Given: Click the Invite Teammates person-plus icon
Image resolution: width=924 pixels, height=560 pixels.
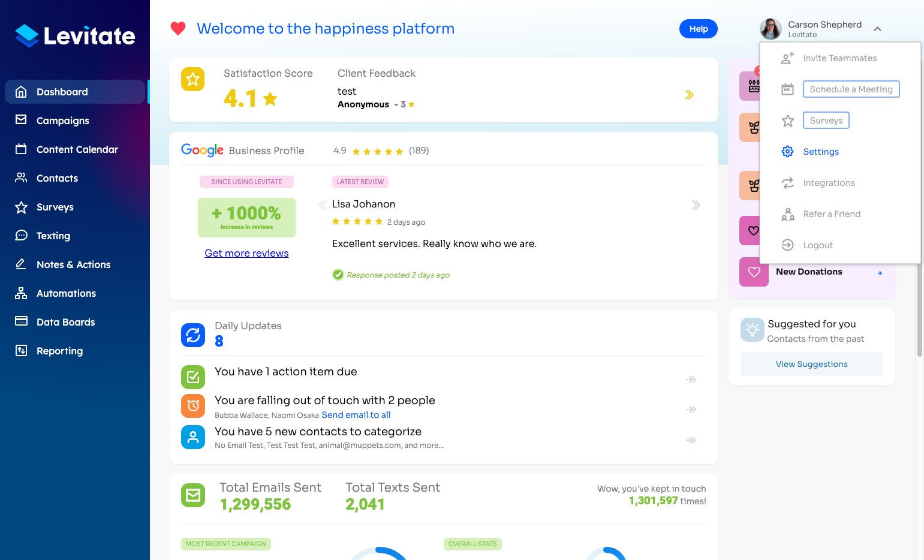Looking at the screenshot, I should pyautogui.click(x=787, y=58).
